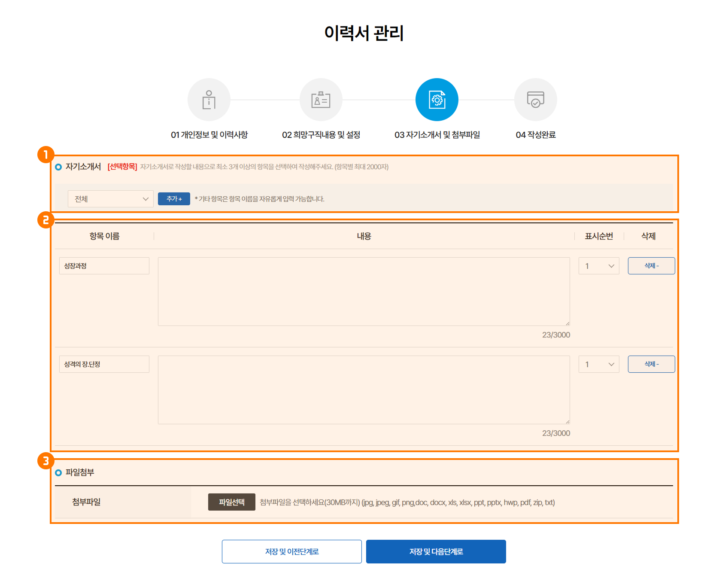Remove the 성격의 장.단점 row via 삭제

coord(651,364)
